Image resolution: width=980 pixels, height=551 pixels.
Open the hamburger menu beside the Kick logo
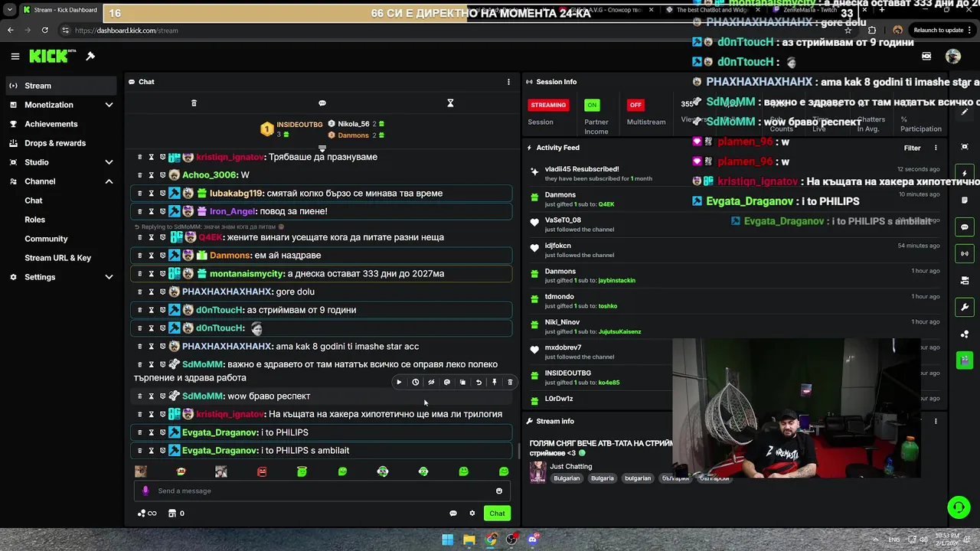15,56
